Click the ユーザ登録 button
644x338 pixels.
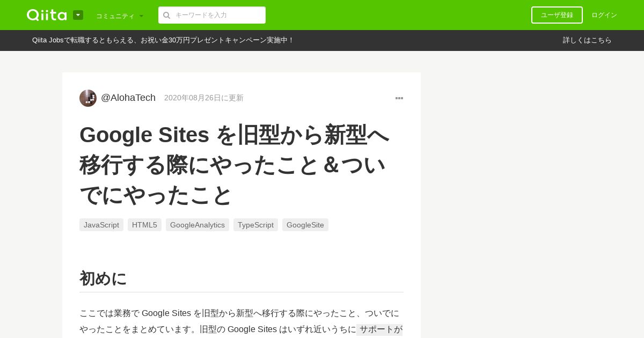557,15
